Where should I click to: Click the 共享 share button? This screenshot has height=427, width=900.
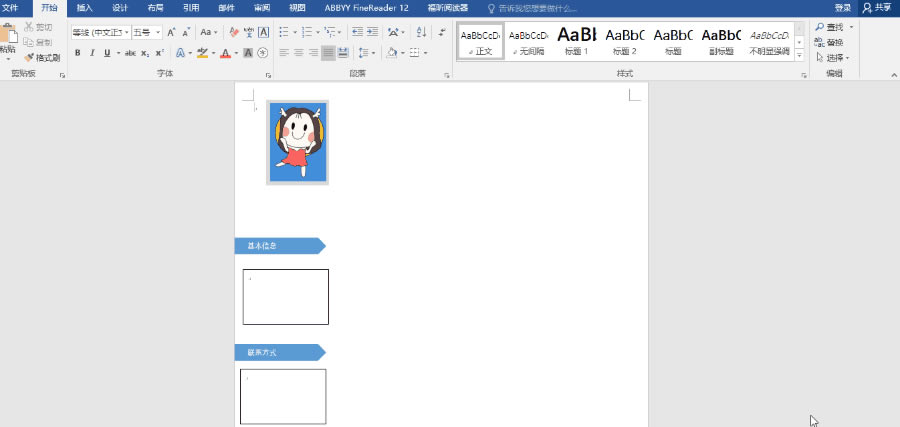point(877,8)
